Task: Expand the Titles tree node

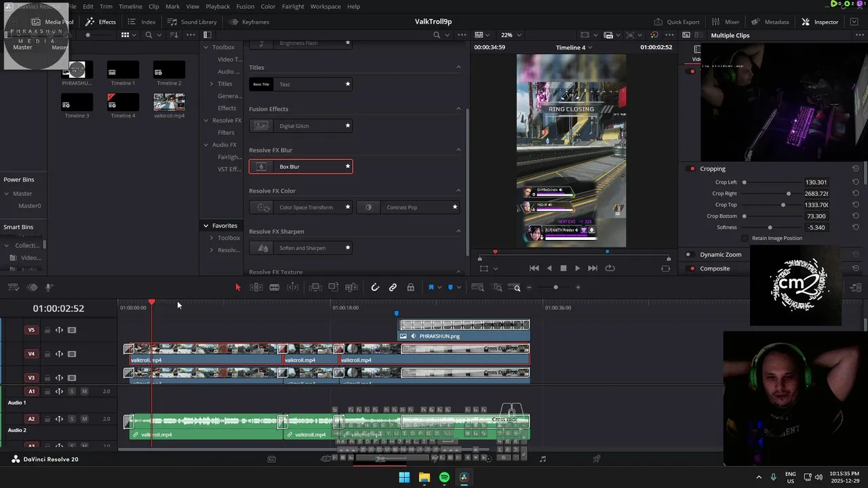Action: [212, 84]
